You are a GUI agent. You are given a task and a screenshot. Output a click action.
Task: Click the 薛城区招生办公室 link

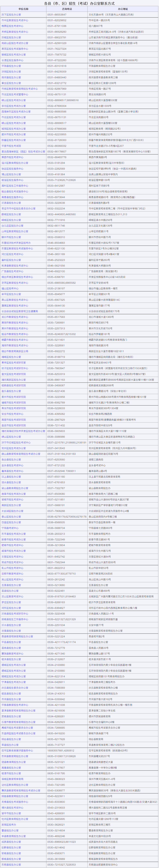coord(11,214)
